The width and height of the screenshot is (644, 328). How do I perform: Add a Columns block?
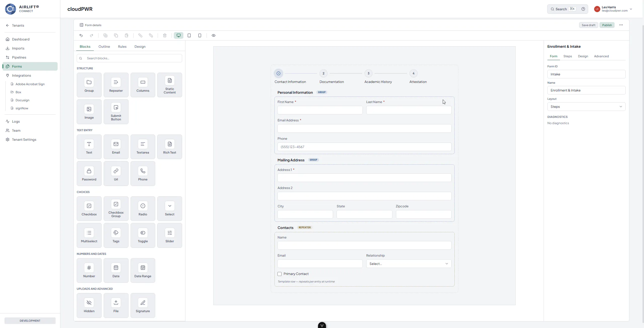[x=143, y=85]
